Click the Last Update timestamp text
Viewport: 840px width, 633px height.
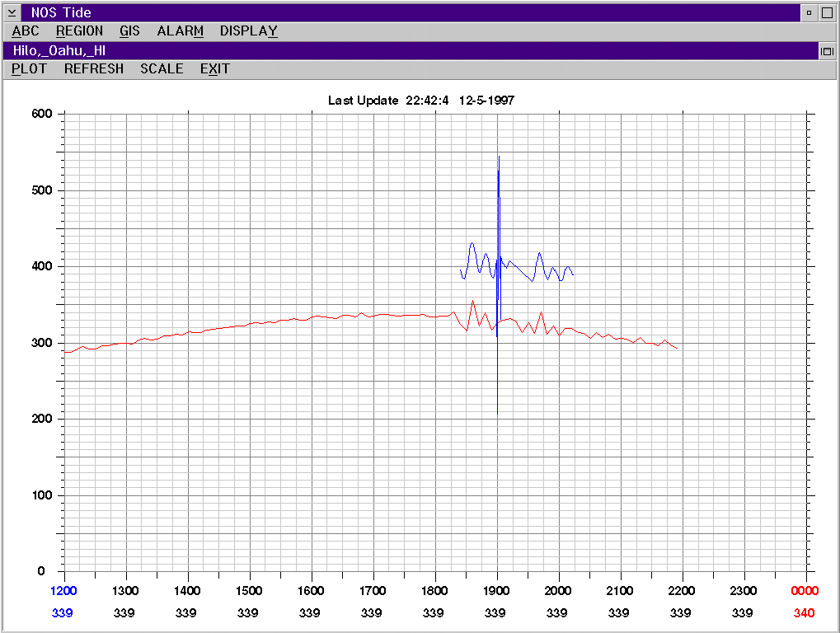coord(421,101)
